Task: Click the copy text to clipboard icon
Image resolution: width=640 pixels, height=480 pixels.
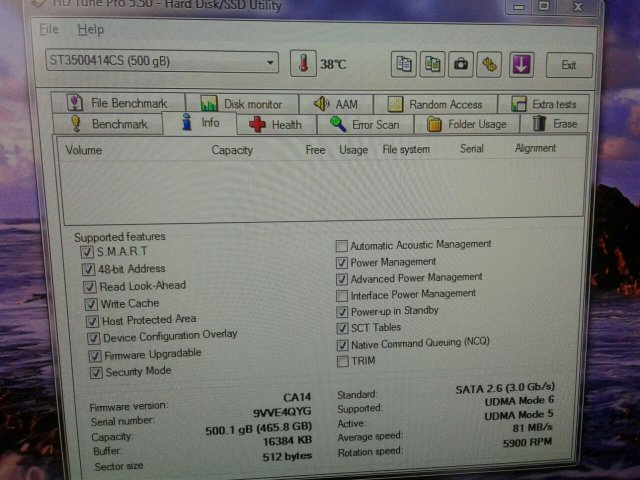Action: click(x=404, y=64)
